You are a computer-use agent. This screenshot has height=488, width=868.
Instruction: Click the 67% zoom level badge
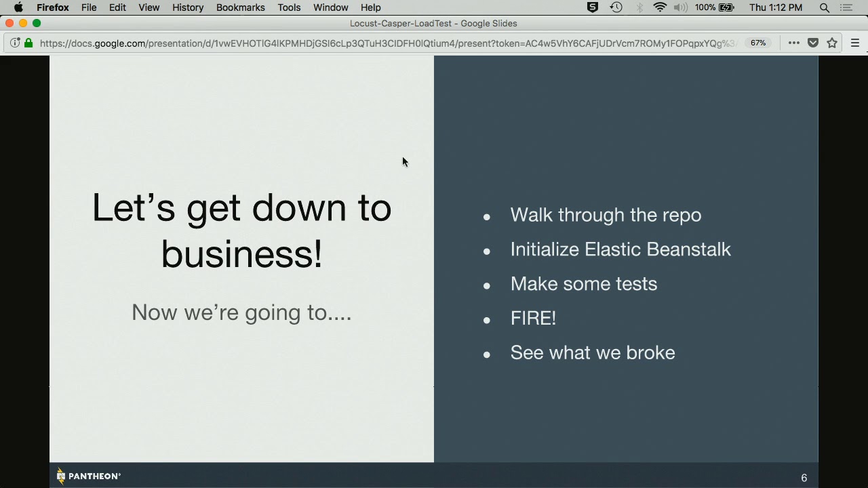(x=758, y=43)
